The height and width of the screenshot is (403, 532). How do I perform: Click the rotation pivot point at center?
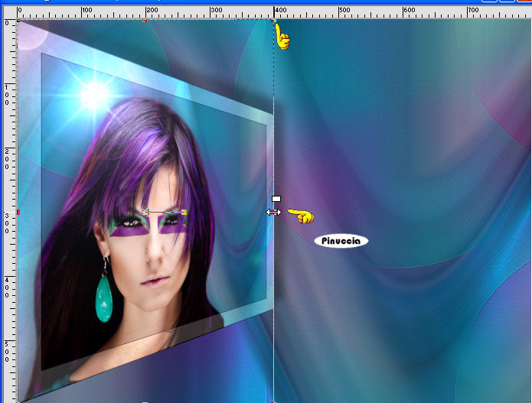click(145, 212)
